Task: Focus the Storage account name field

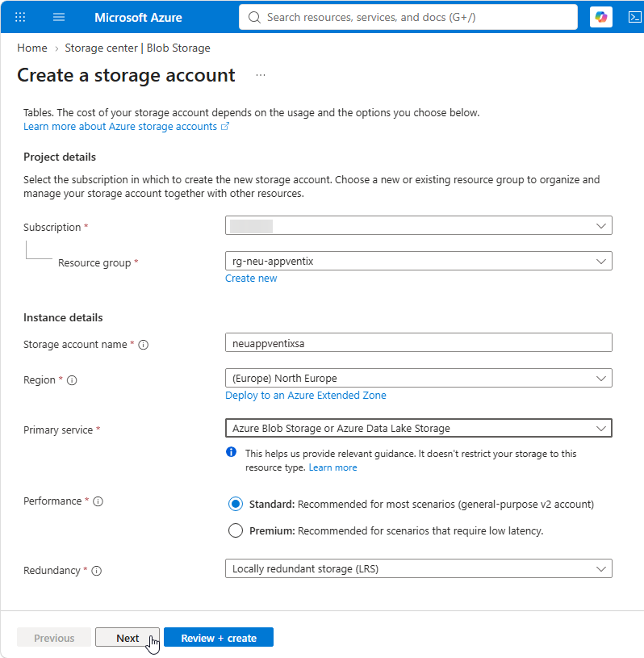Action: tap(418, 343)
